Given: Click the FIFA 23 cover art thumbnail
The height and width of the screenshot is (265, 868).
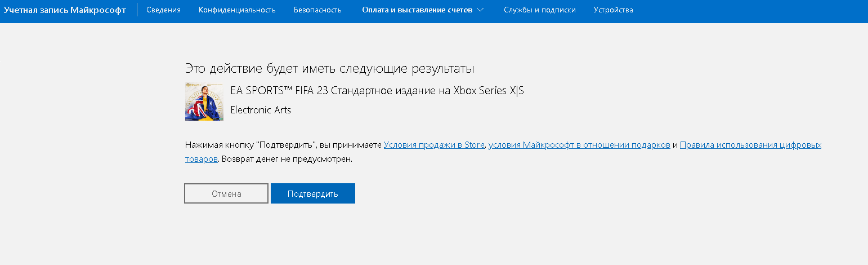Looking at the screenshot, I should pyautogui.click(x=204, y=101).
